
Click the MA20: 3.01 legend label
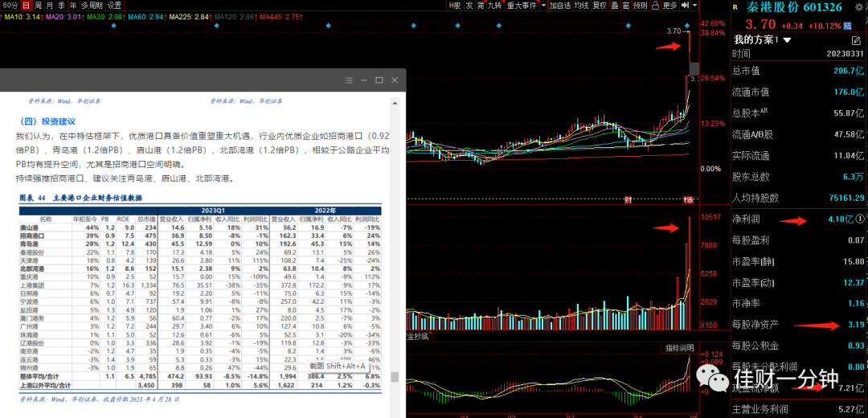coord(63,17)
